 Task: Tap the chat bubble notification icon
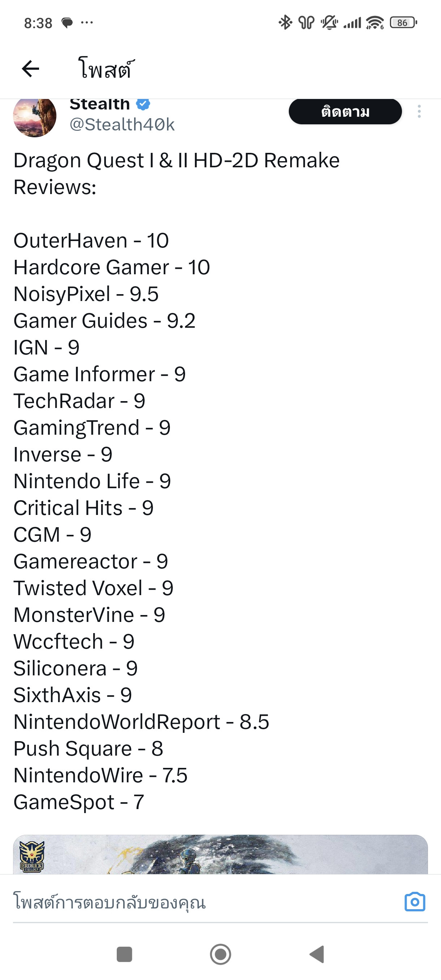point(67,23)
